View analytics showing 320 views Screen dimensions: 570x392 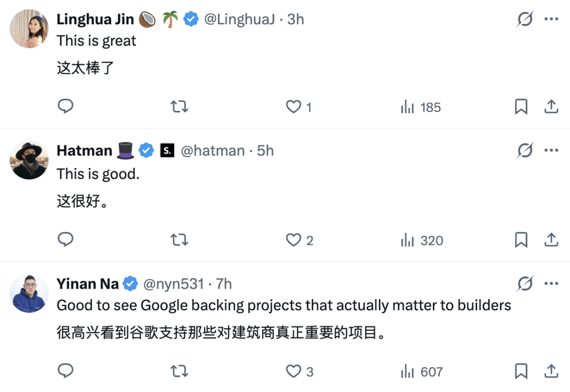(x=422, y=241)
